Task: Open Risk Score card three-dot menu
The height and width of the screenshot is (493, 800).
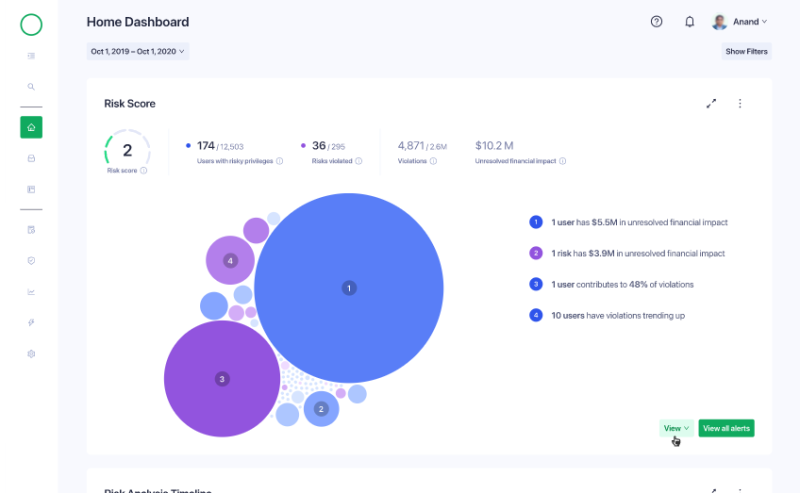Action: tap(740, 103)
